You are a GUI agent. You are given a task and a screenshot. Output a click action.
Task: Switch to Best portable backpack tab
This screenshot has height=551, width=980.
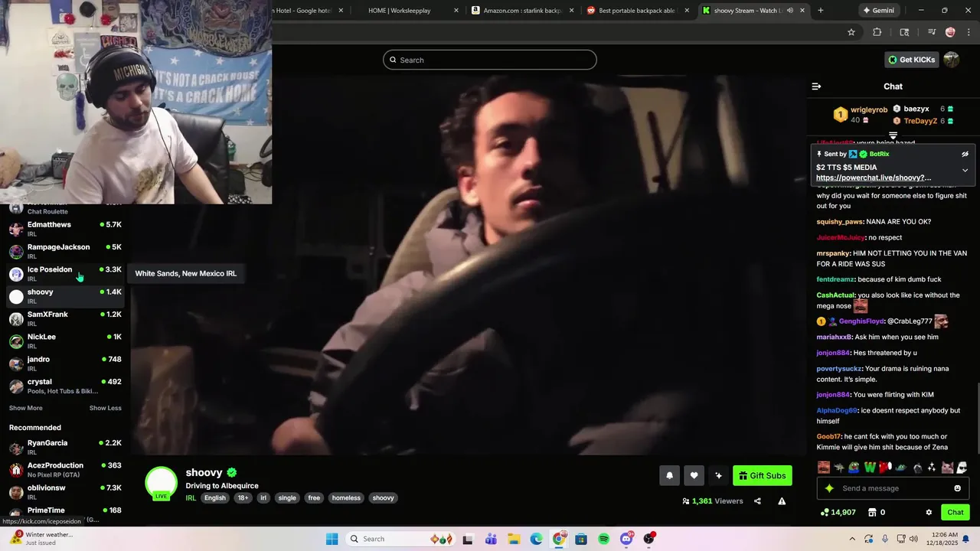tap(637, 11)
